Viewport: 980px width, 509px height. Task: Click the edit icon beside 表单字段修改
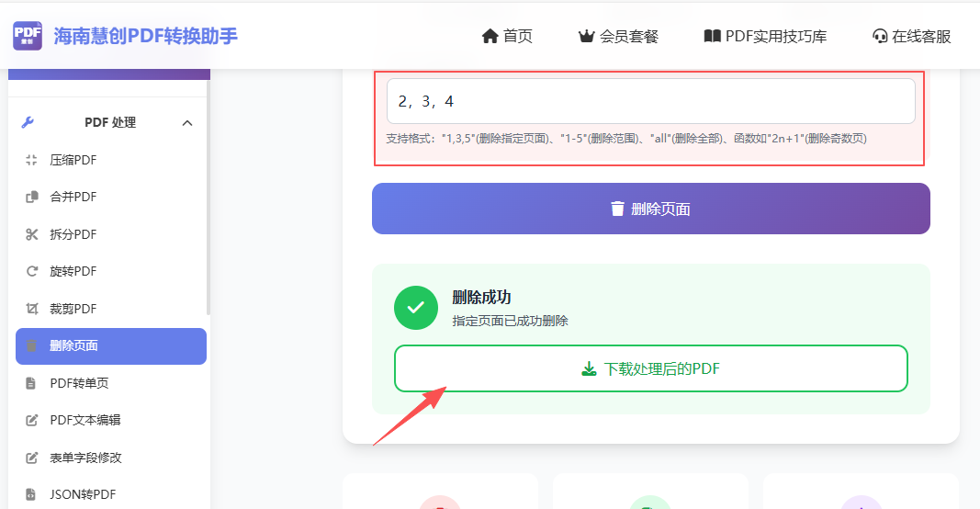tap(31, 458)
